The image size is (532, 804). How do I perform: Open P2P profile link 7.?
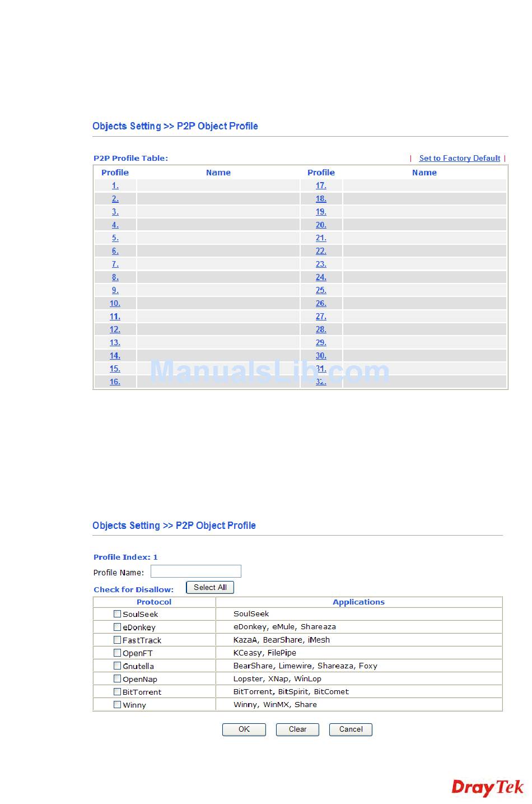[x=115, y=264]
